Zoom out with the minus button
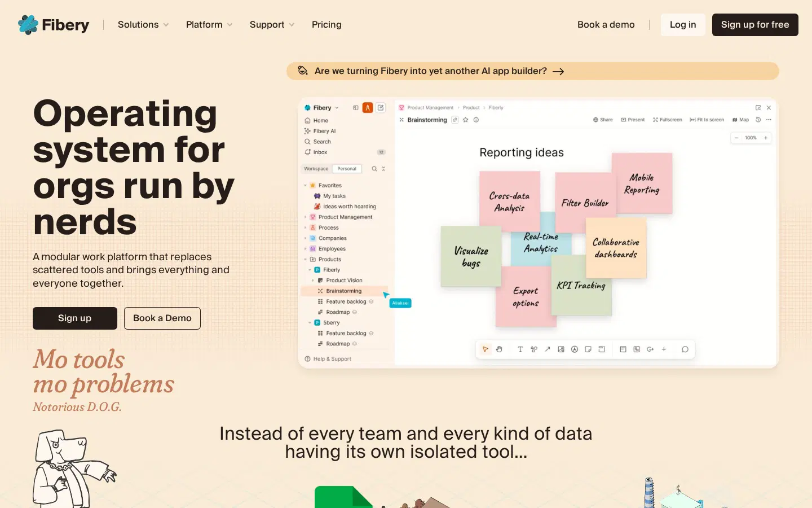Viewport: 812px width, 508px height. click(736, 138)
